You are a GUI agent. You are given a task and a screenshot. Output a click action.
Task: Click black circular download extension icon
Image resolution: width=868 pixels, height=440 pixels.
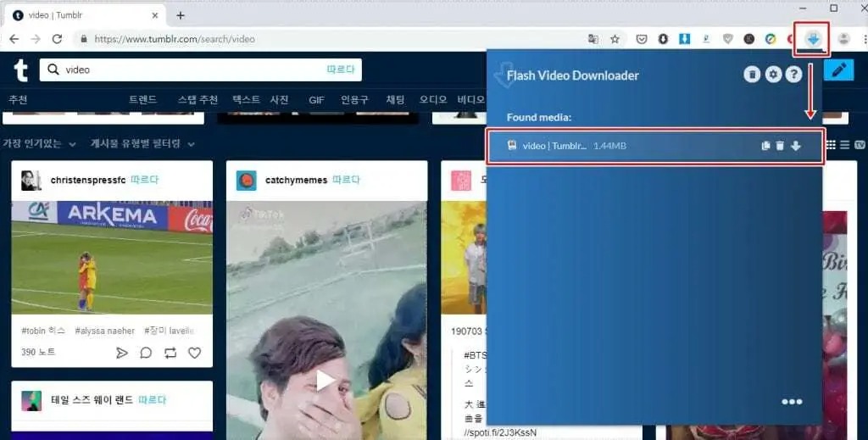click(x=663, y=39)
